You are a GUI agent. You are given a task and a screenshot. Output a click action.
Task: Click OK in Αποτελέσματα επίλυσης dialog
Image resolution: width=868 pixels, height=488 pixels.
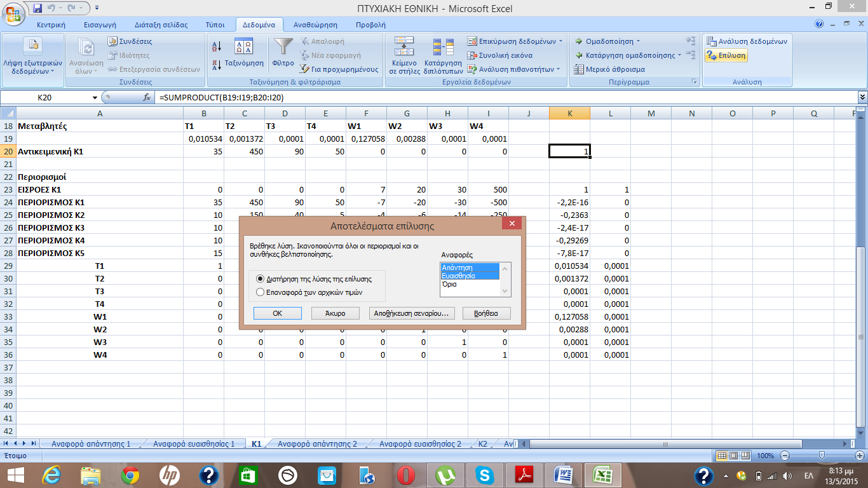click(x=277, y=313)
